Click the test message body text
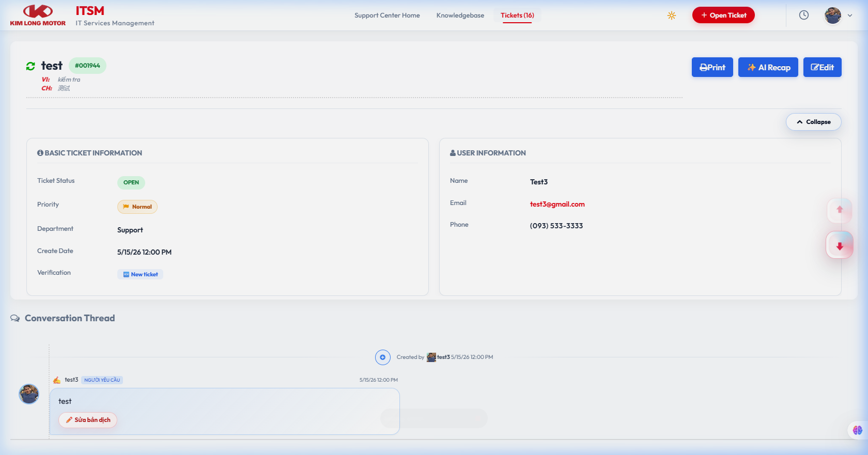The width and height of the screenshot is (868, 455). click(x=65, y=401)
